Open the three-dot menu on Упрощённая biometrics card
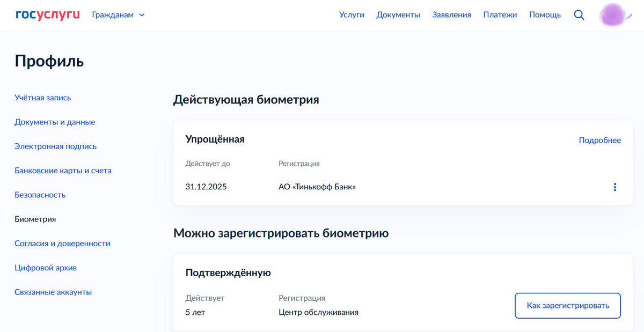The image size is (644, 332). (615, 187)
